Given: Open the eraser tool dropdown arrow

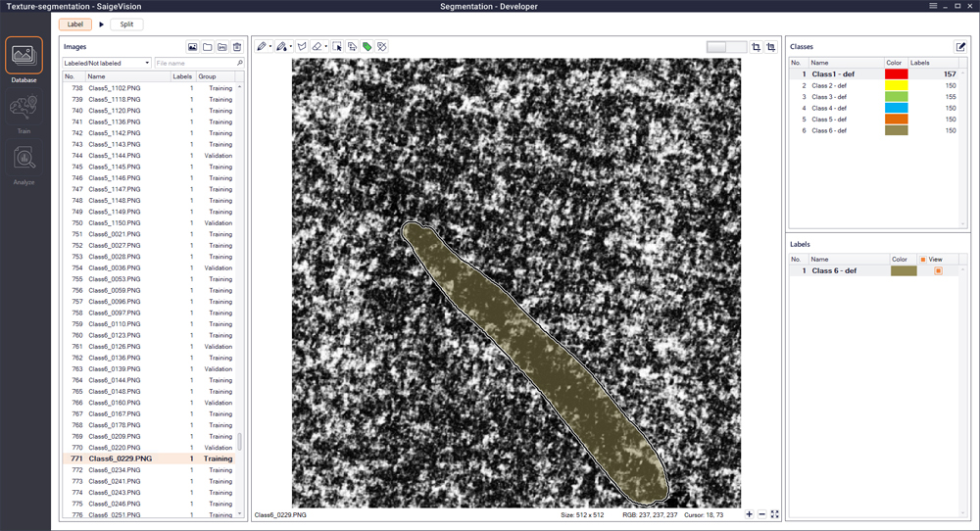Looking at the screenshot, I should point(325,47).
